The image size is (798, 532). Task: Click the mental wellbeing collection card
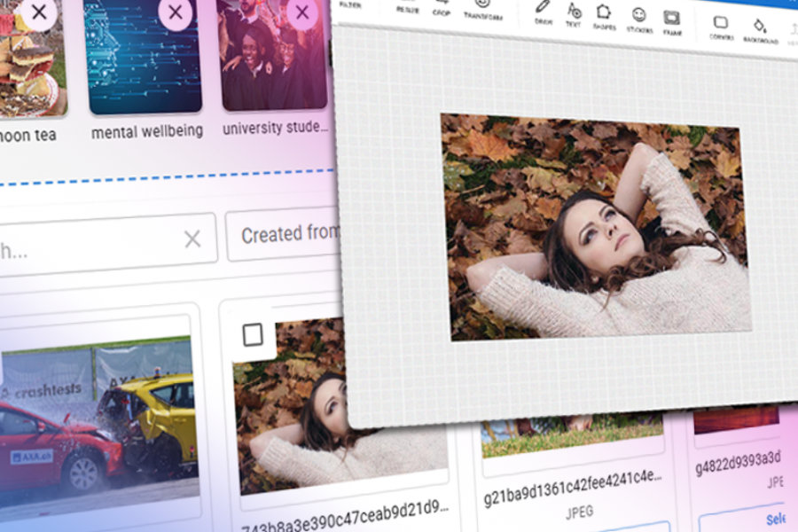(x=145, y=55)
